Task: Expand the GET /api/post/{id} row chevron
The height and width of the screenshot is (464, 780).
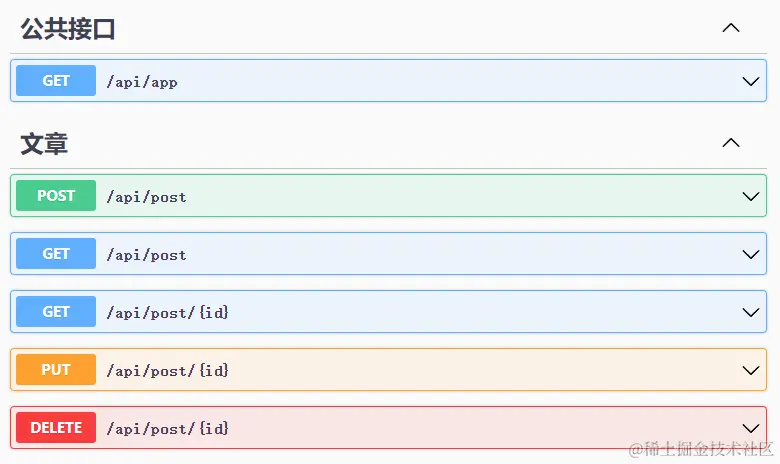Action: click(x=752, y=312)
